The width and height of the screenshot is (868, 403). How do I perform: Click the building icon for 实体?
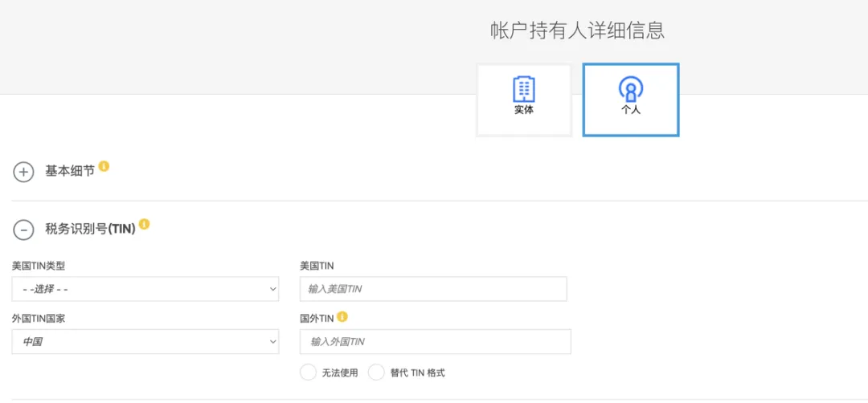tap(524, 89)
